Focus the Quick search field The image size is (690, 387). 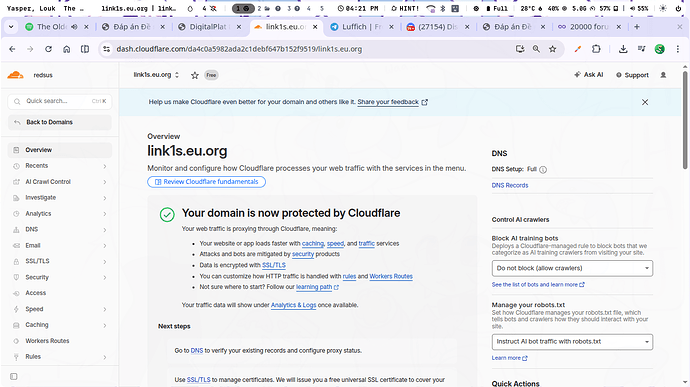click(x=60, y=101)
